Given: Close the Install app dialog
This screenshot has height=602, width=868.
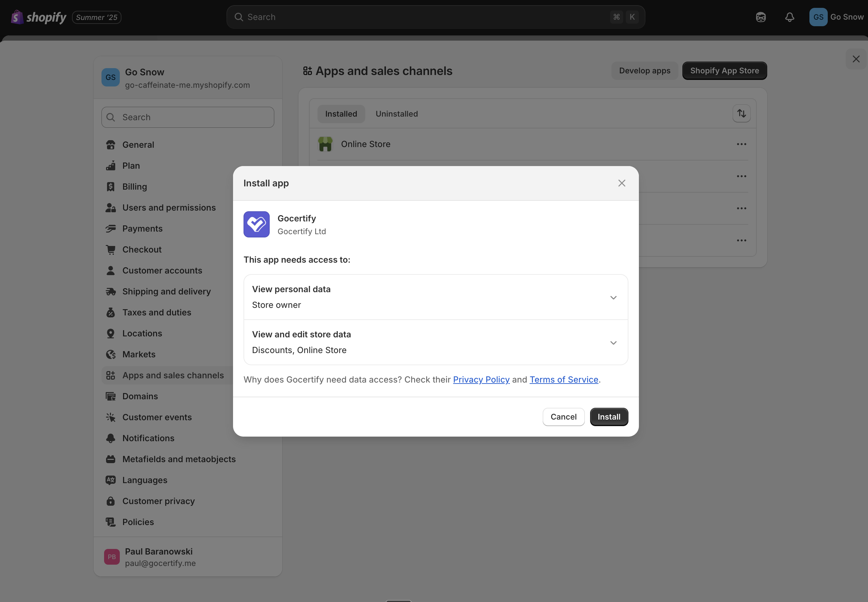Looking at the screenshot, I should click(622, 183).
